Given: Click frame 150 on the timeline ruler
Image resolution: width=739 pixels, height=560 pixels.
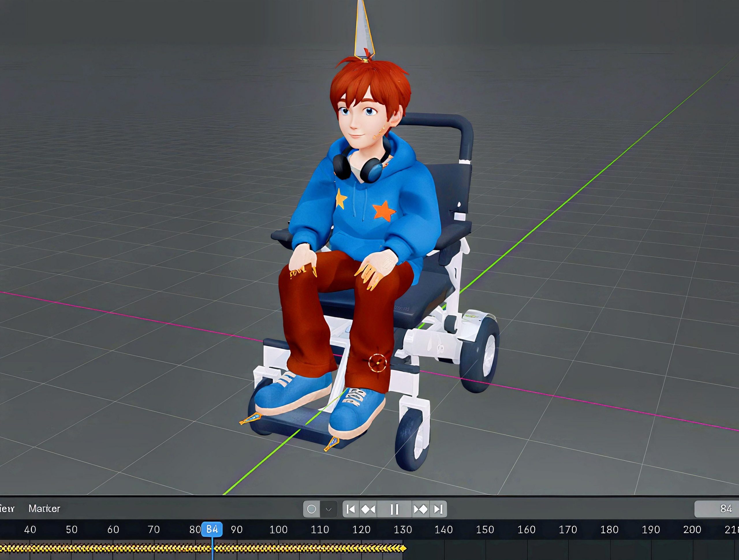Looking at the screenshot, I should point(485,530).
